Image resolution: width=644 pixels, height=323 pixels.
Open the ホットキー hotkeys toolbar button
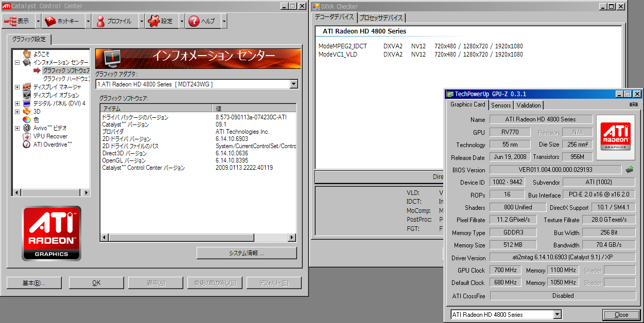[x=64, y=21]
